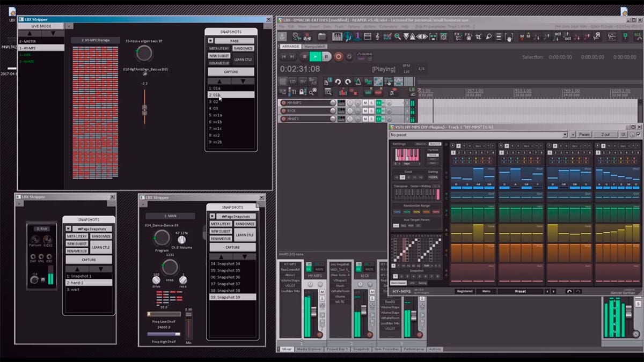Click LEARN CTLS in Kick Stripper window

coord(101,247)
